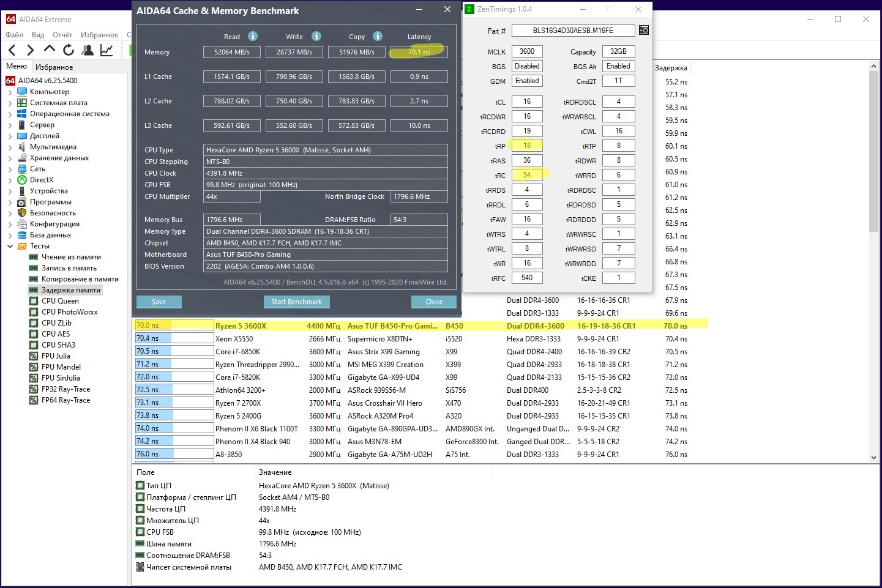Click the Безопасность shield icon in the tree
Viewport: 882px width, 588px height.
coord(22,213)
